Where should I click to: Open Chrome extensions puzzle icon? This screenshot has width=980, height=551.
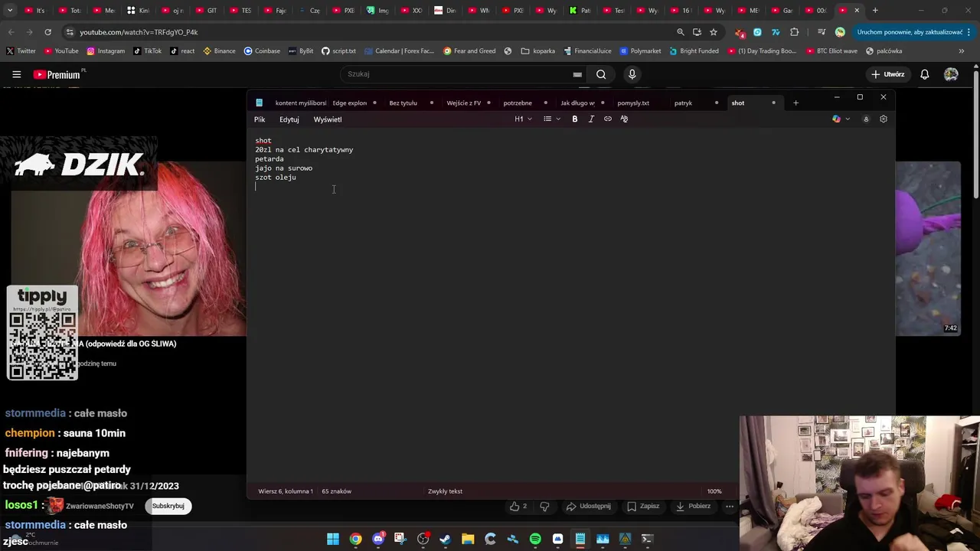click(794, 32)
